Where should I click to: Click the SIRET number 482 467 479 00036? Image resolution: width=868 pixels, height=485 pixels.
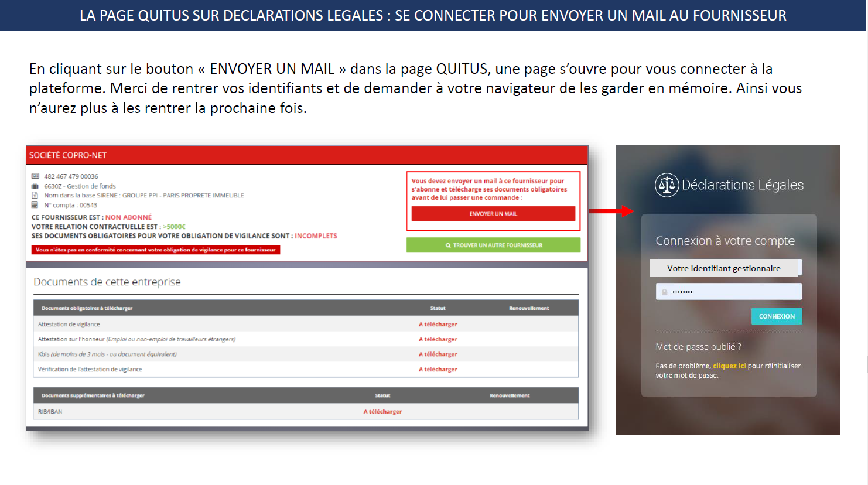71,176
